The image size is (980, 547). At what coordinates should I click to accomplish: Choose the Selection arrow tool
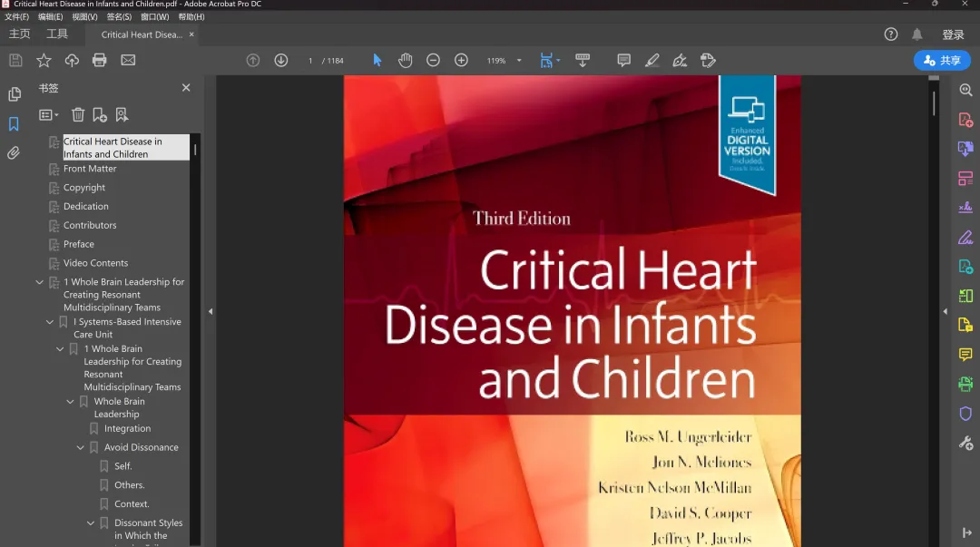point(377,60)
